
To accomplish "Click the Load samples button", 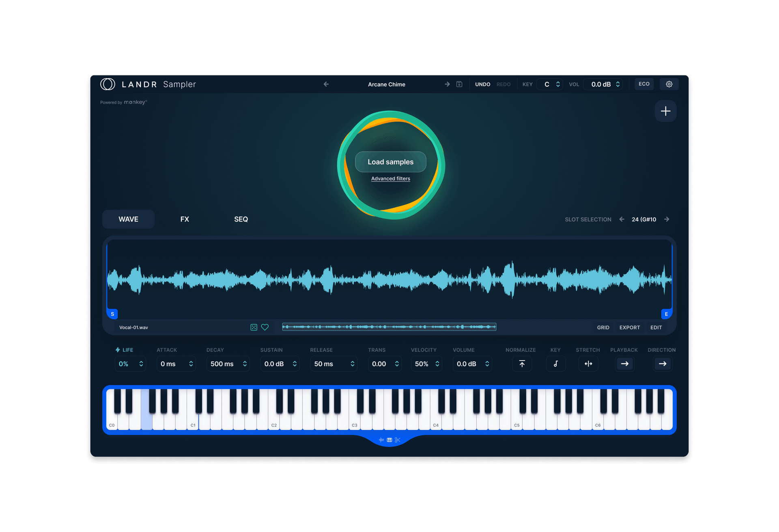I will click(390, 162).
